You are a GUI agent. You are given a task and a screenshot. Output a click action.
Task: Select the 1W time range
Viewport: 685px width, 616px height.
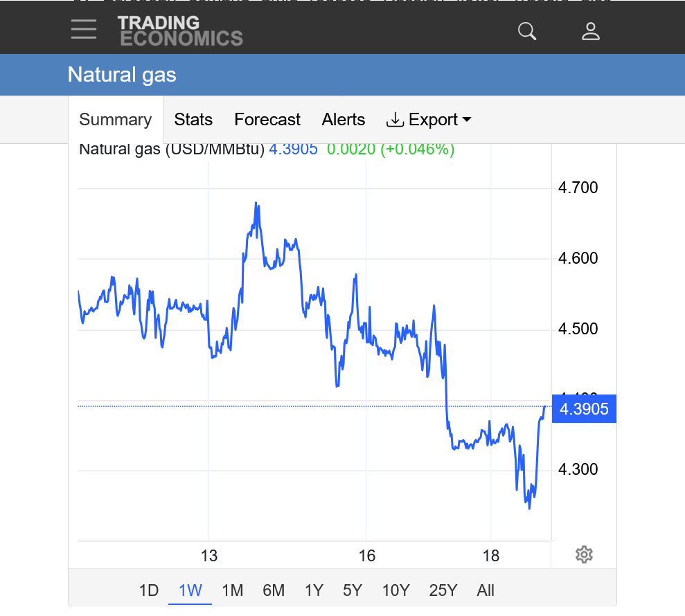pos(190,590)
